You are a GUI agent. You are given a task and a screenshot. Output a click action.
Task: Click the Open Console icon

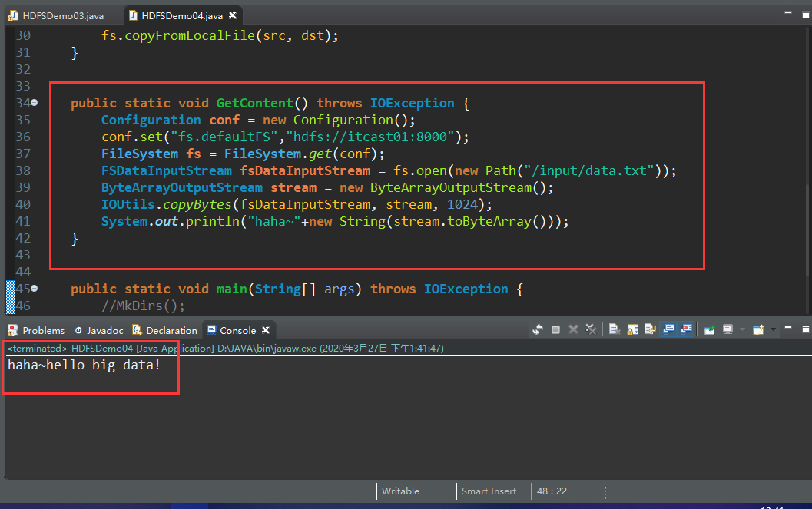(758, 329)
